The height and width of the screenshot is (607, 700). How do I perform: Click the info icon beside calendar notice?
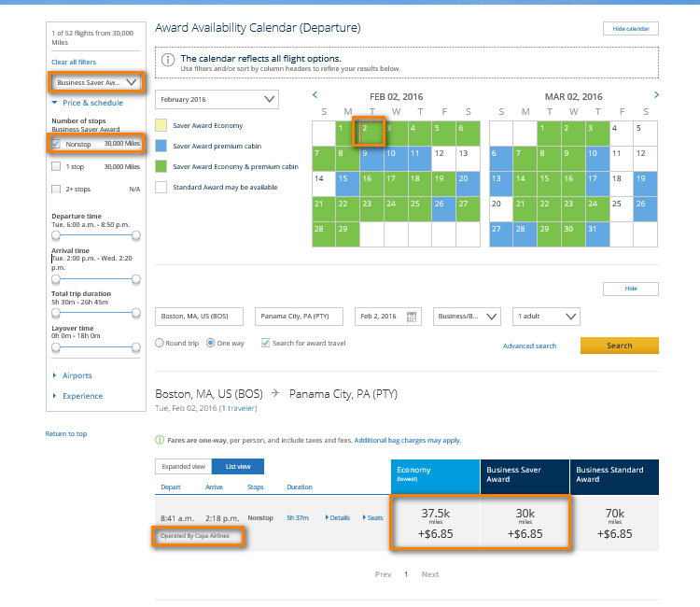point(167,60)
